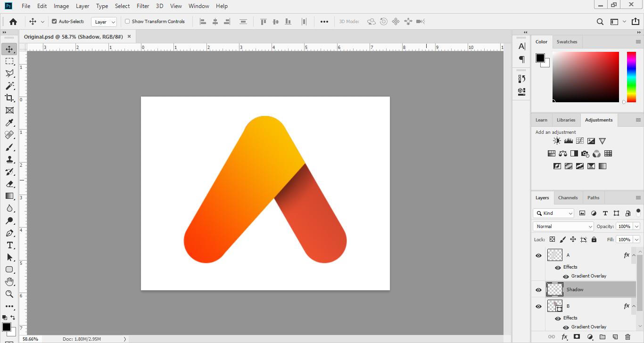Open the Libraries tab
This screenshot has height=343, width=644.
pyautogui.click(x=566, y=120)
